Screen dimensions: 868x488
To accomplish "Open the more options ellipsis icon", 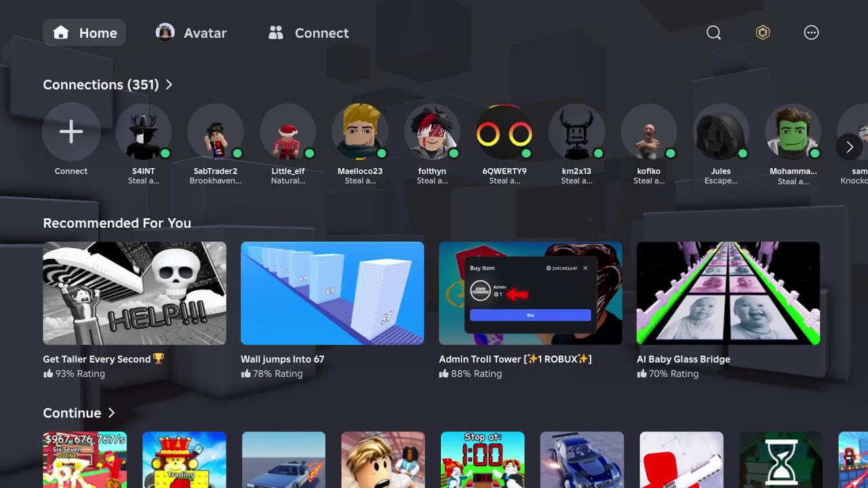I will click(811, 33).
